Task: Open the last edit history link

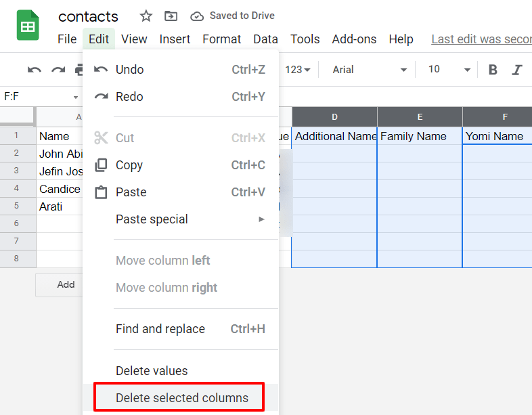Action: click(481, 39)
